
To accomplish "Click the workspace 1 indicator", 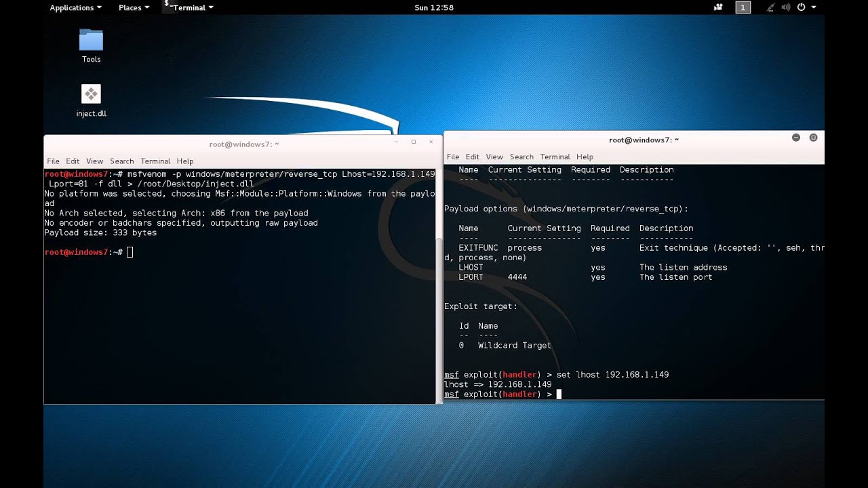I will coord(743,7).
